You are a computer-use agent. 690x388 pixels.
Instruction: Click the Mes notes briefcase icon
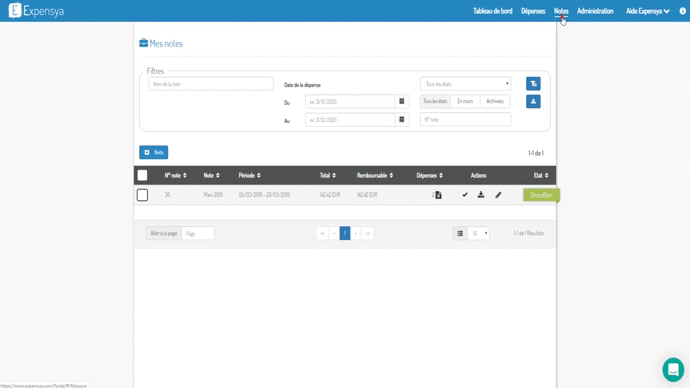pyautogui.click(x=143, y=43)
